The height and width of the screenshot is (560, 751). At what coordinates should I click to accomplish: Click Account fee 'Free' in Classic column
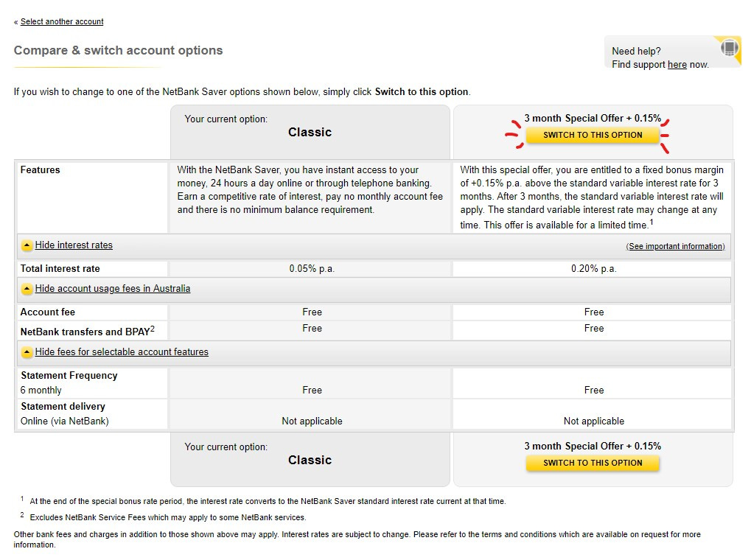[312, 312]
